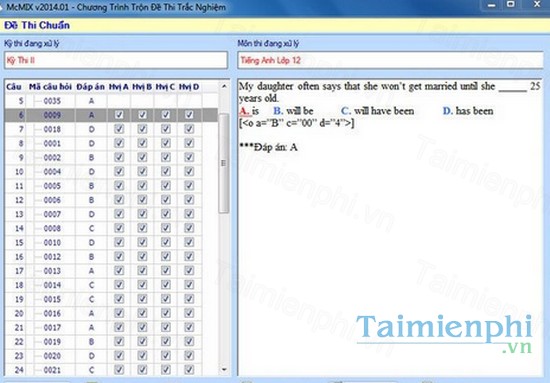550x383 pixels.
Task: Click the Môn thi đang xử lý field
Action: (x=390, y=60)
